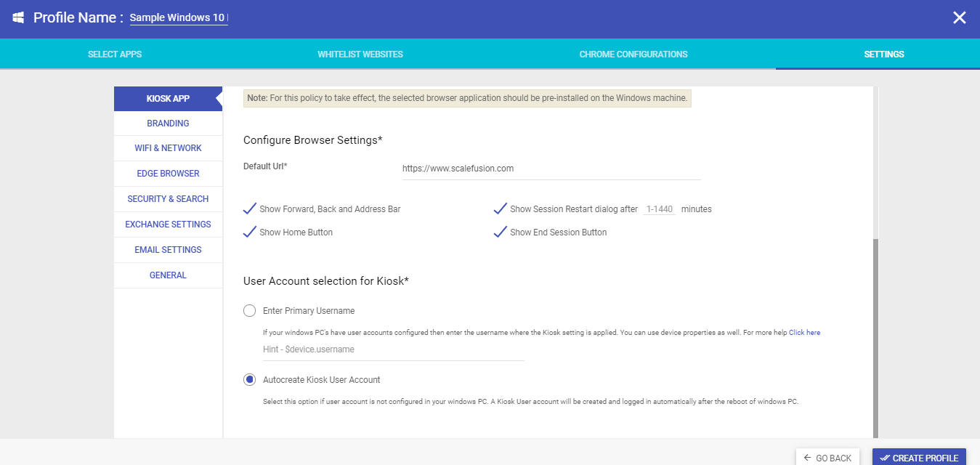Open Branding settings in sidebar
Screen dimensions: 980x465
[x=168, y=124]
